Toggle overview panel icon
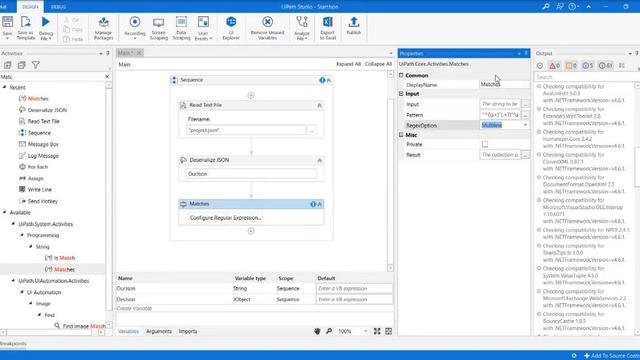Screen dimensions: 640x360 [x=389, y=331]
